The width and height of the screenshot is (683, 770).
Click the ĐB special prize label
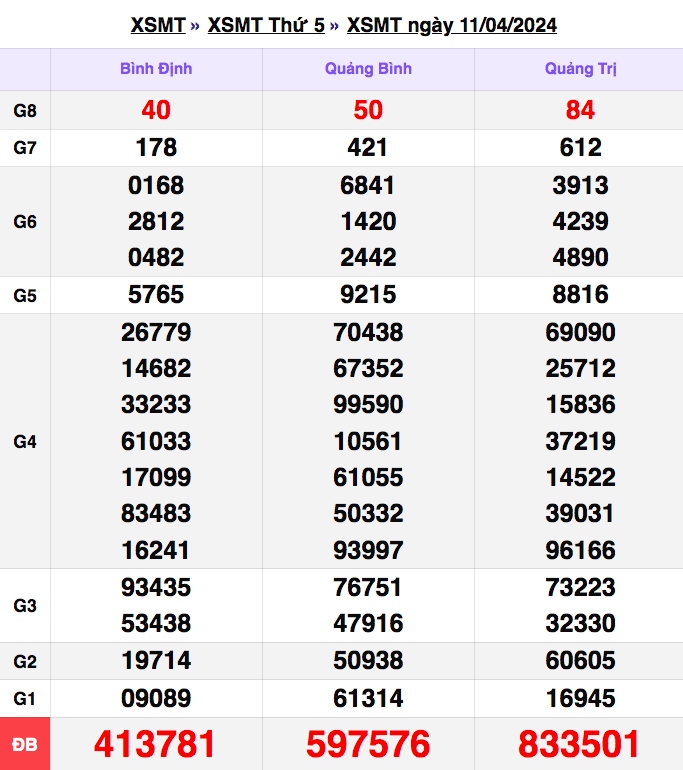point(25,744)
